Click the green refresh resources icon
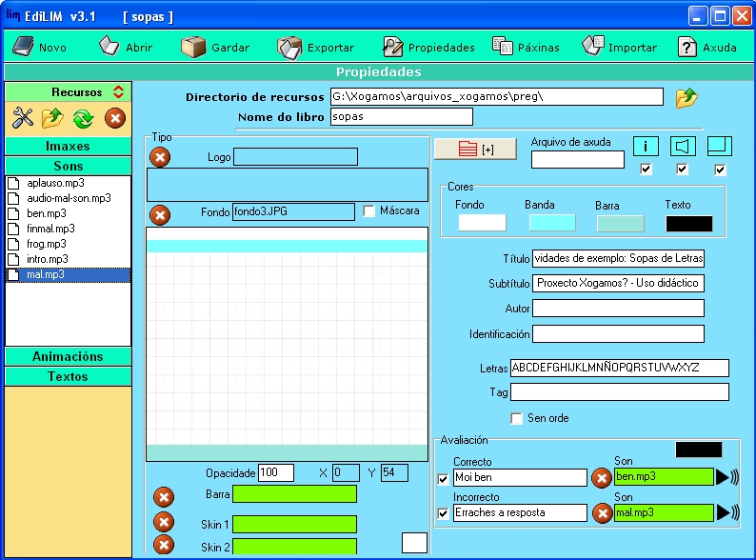The image size is (756, 560). coord(82,118)
